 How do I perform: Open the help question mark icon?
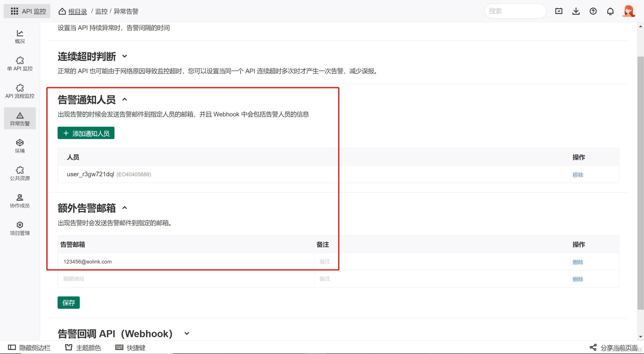593,11
